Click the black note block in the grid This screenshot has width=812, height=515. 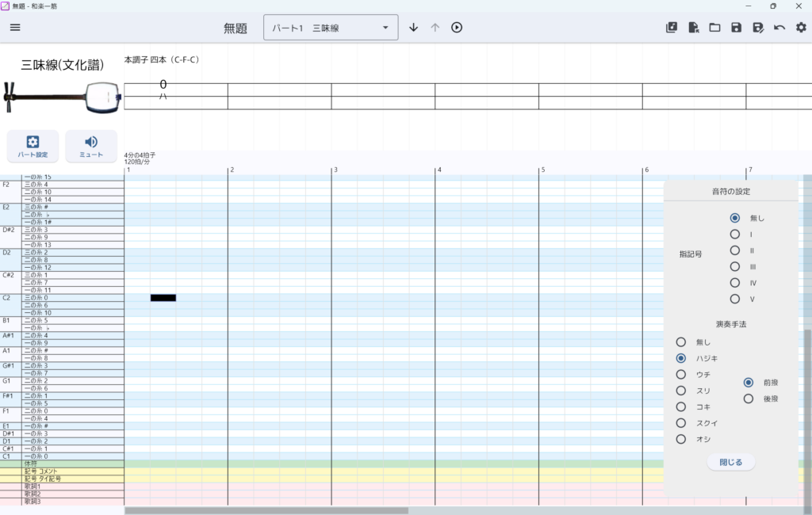(163, 298)
